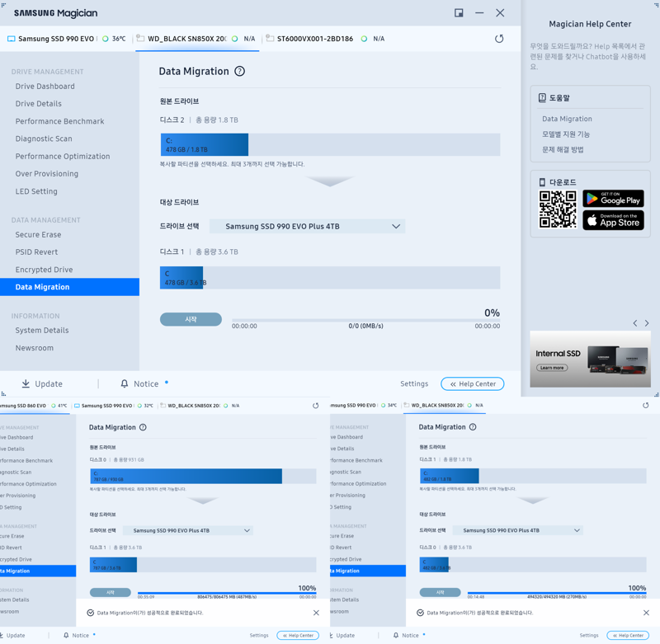Select the C: 482 GB / 1.8 TB source partition

450,476
